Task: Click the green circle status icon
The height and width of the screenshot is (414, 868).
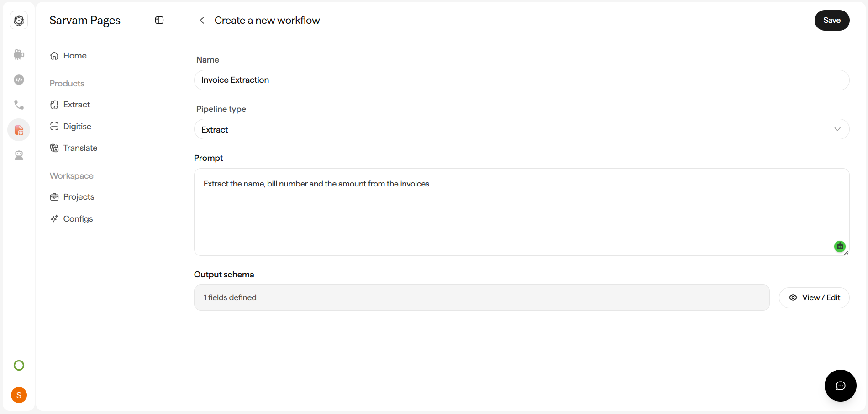Action: (x=19, y=365)
